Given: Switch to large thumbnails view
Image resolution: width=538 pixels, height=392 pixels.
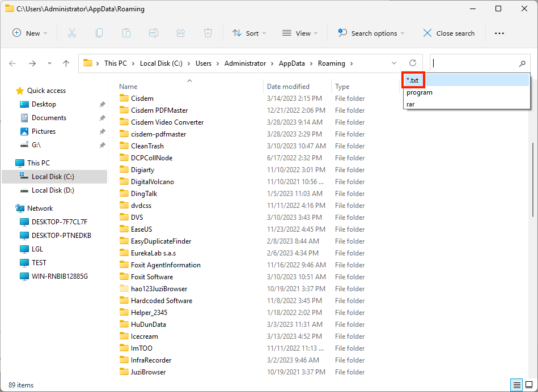Looking at the screenshot, I should pos(530,385).
